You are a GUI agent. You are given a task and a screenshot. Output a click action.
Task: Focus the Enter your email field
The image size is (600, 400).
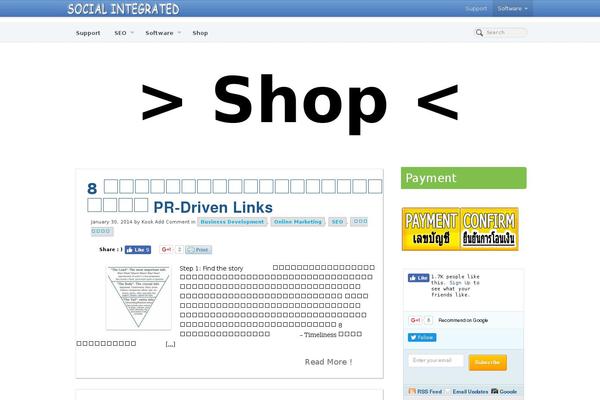[x=436, y=360]
